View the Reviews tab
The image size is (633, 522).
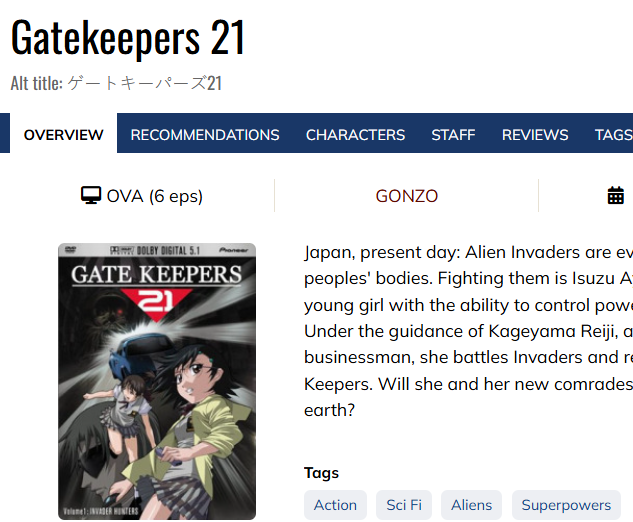coord(535,134)
